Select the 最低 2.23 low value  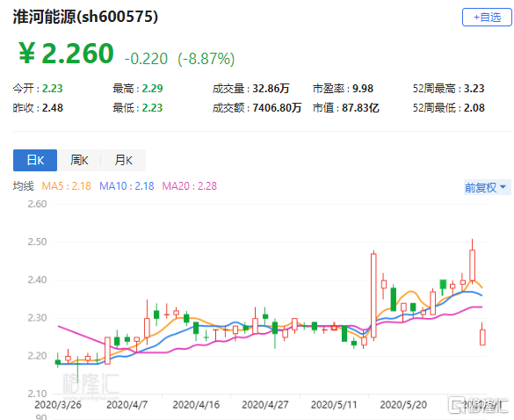click(138, 108)
